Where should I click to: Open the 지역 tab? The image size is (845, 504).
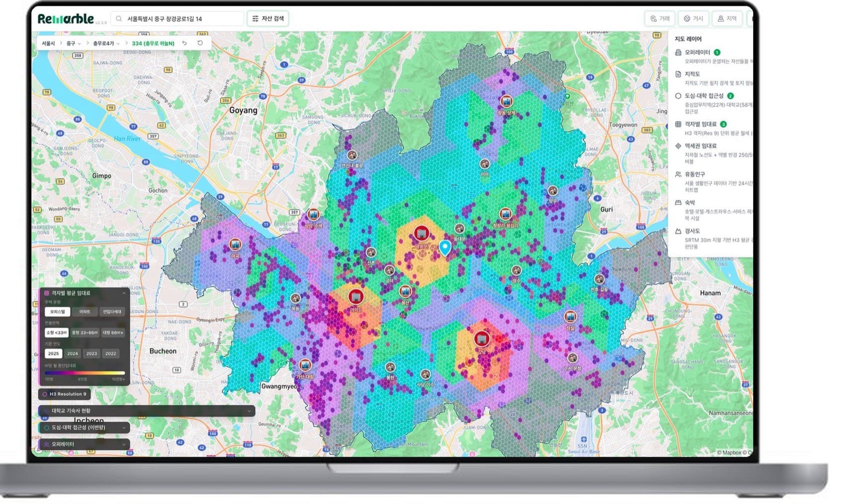[727, 19]
